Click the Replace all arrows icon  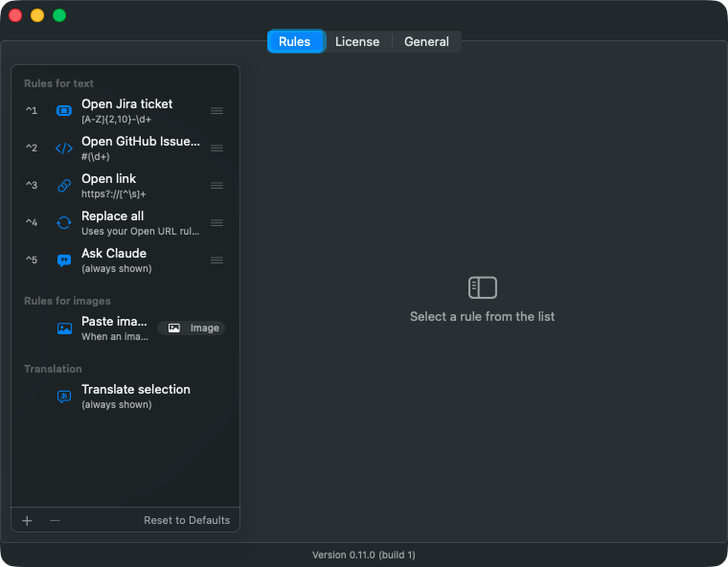[x=64, y=223]
